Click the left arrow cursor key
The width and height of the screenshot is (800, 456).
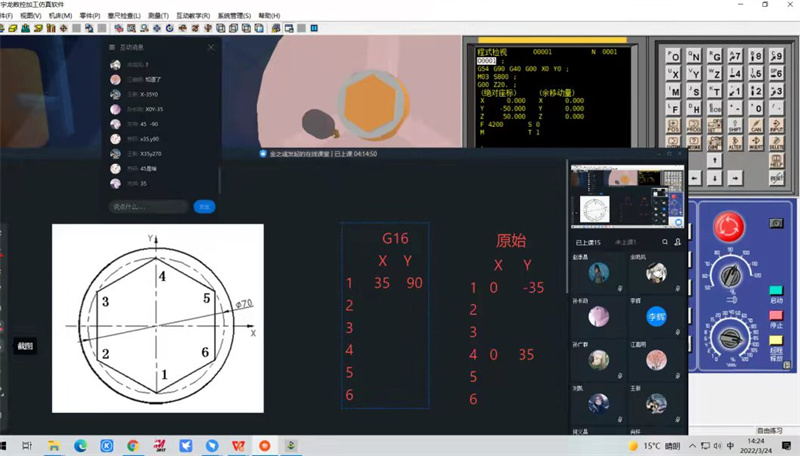[694, 177]
